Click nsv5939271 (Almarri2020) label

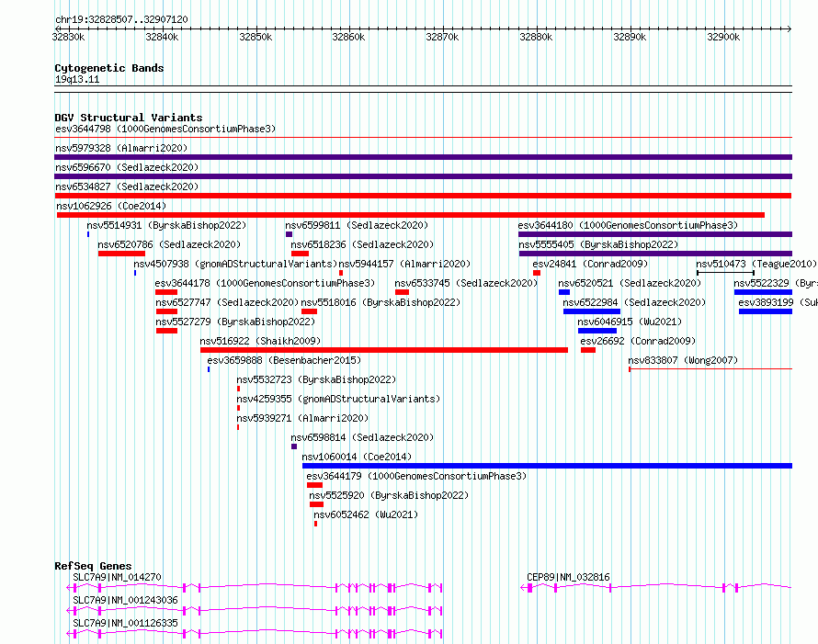point(302,418)
